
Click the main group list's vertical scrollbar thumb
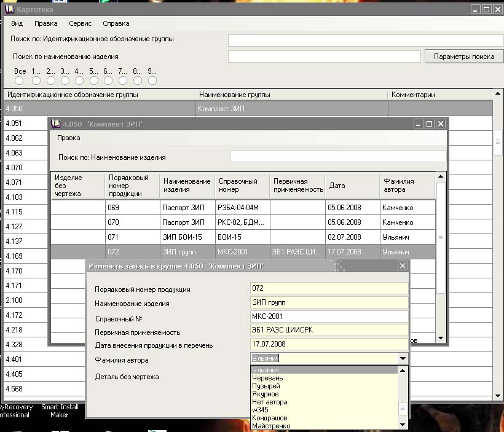tap(498, 141)
